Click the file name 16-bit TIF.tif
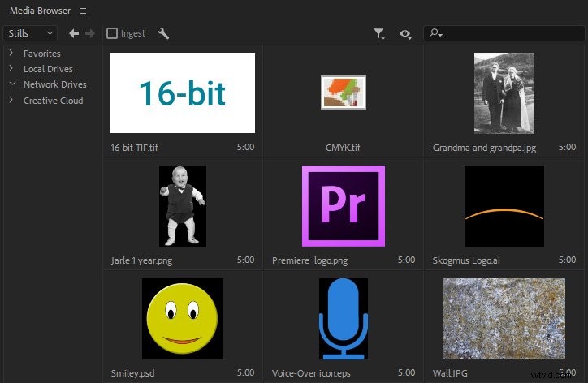The image size is (588, 383). 134,148
